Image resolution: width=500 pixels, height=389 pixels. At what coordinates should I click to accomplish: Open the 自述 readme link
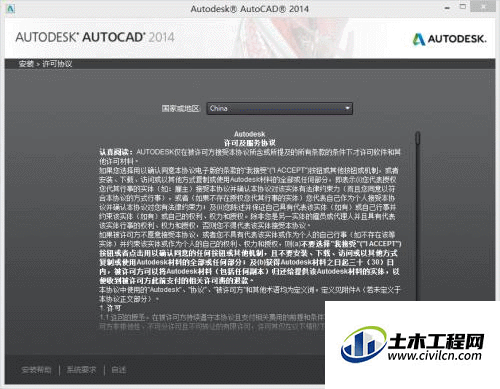[118, 370]
